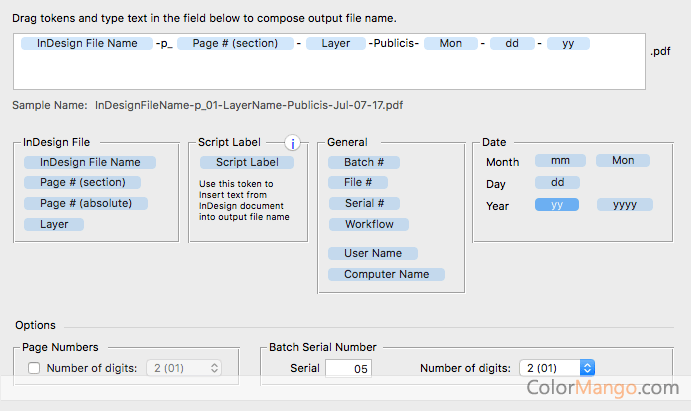
Task: Click the Script Label info icon
Action: pos(293,143)
